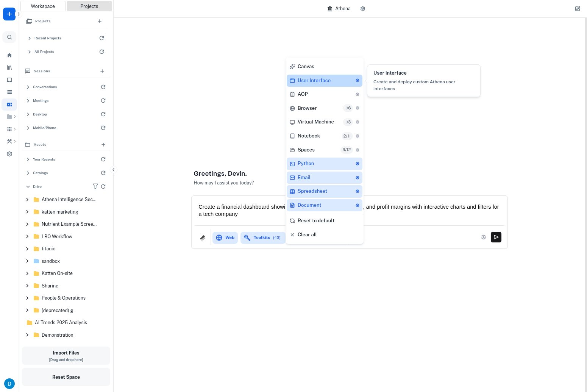This screenshot has height=392, width=587.
Task: Choose Reset to default
Action: [x=325, y=221]
